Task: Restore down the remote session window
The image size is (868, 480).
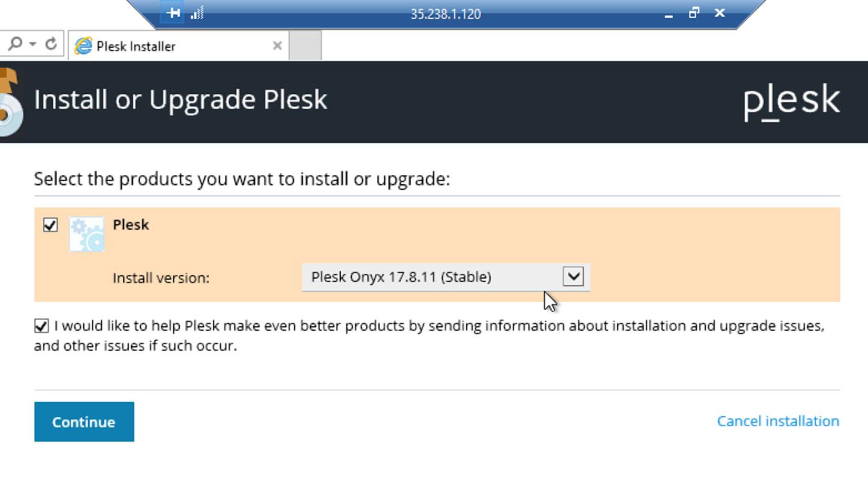Action: [x=694, y=13]
